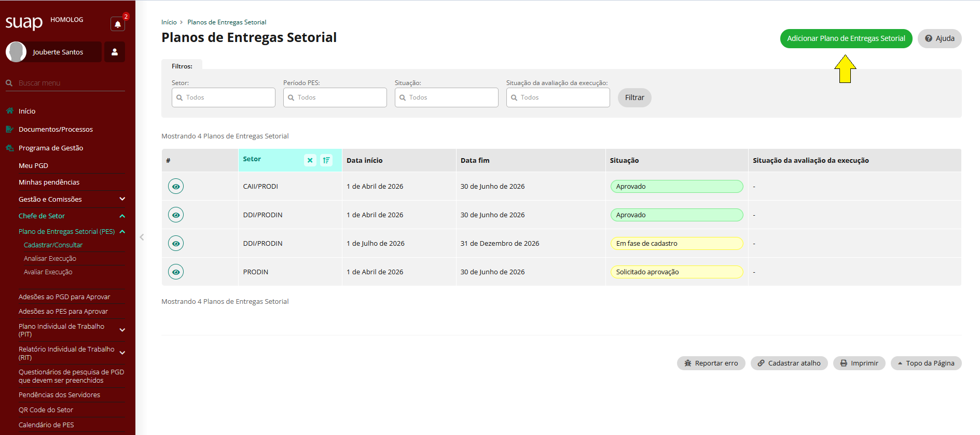Toggle Setor column sort order icon

point(326,160)
